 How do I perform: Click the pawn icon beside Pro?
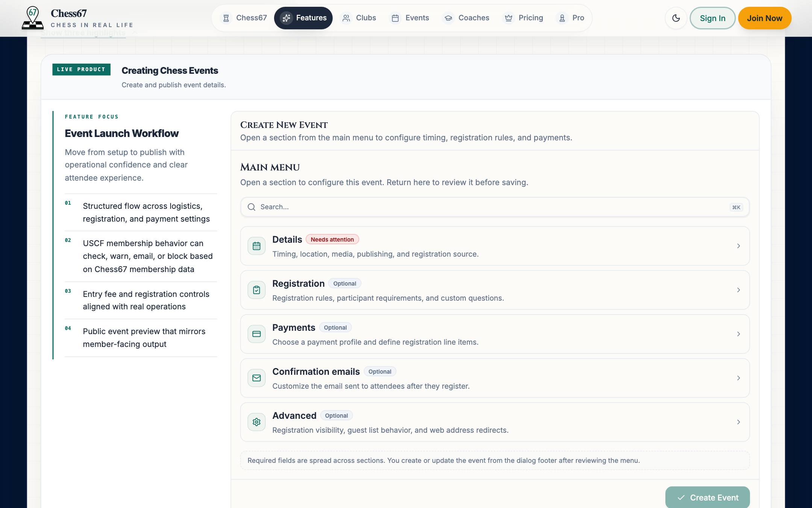[562, 18]
